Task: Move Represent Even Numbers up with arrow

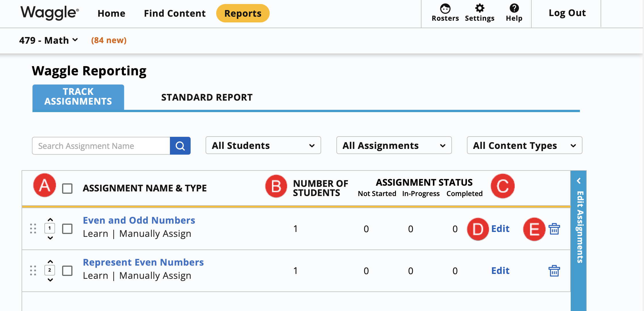Action: [x=50, y=262]
